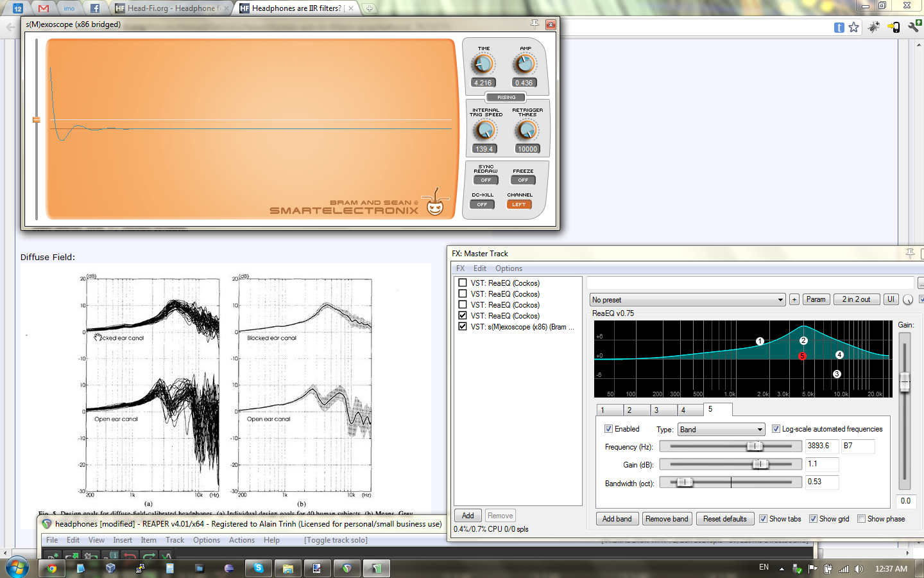This screenshot has height=578, width=924.
Task: Switch to ReaEQ band tab 1
Action: (610, 410)
